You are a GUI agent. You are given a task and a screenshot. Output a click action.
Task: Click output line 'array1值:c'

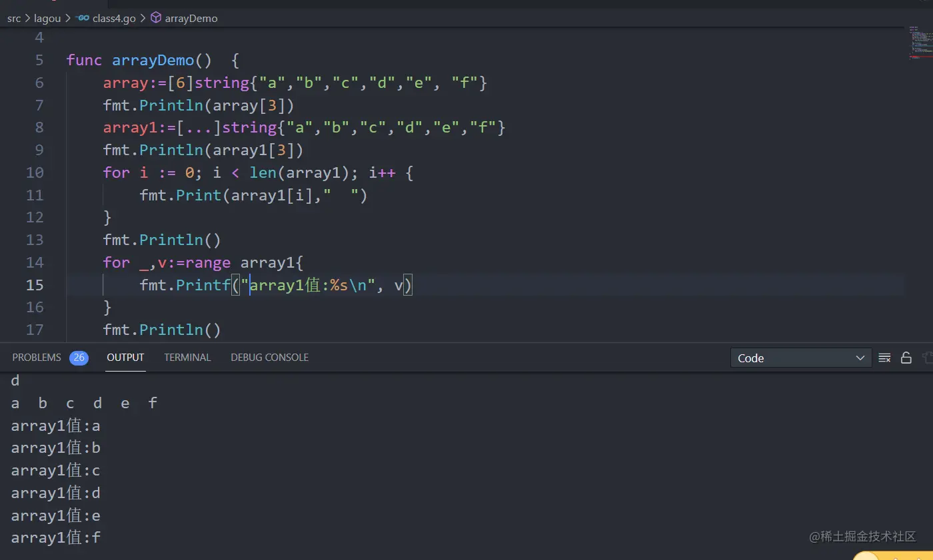point(56,470)
